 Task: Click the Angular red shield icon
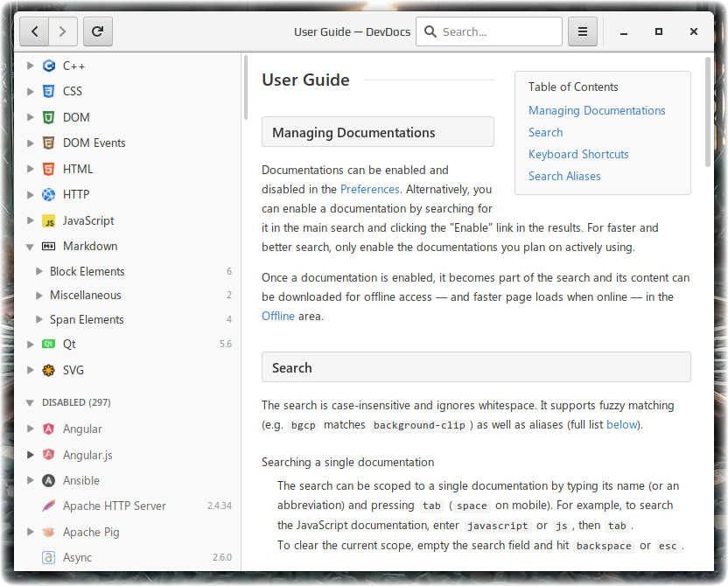point(49,429)
